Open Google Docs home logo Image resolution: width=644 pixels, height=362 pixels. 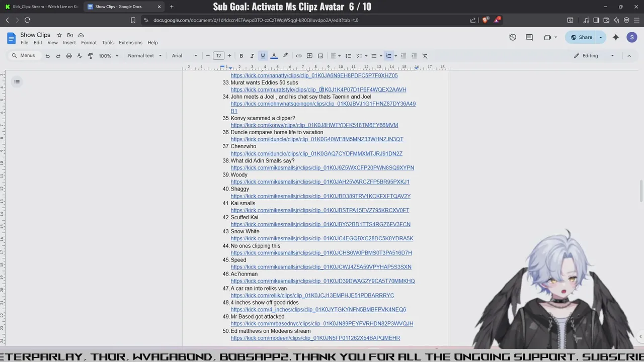(x=11, y=38)
